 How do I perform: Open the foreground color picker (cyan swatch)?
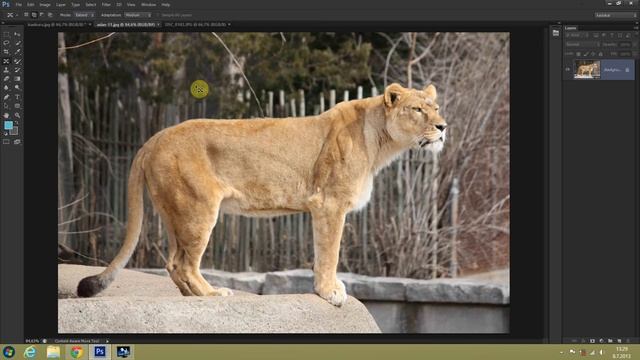tap(8, 125)
